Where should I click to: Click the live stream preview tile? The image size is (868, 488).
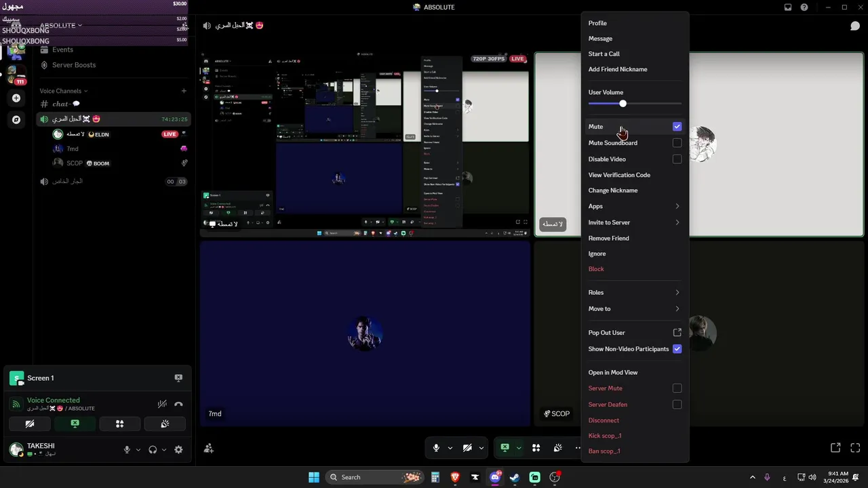365,144
